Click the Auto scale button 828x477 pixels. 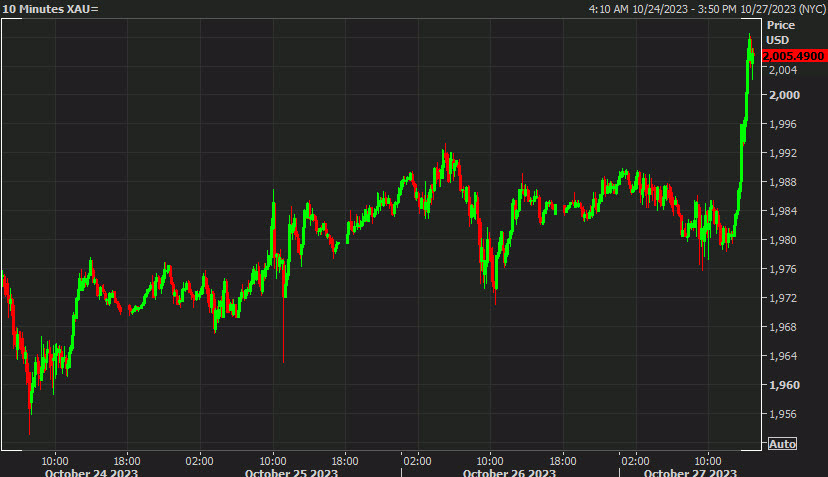tap(782, 444)
